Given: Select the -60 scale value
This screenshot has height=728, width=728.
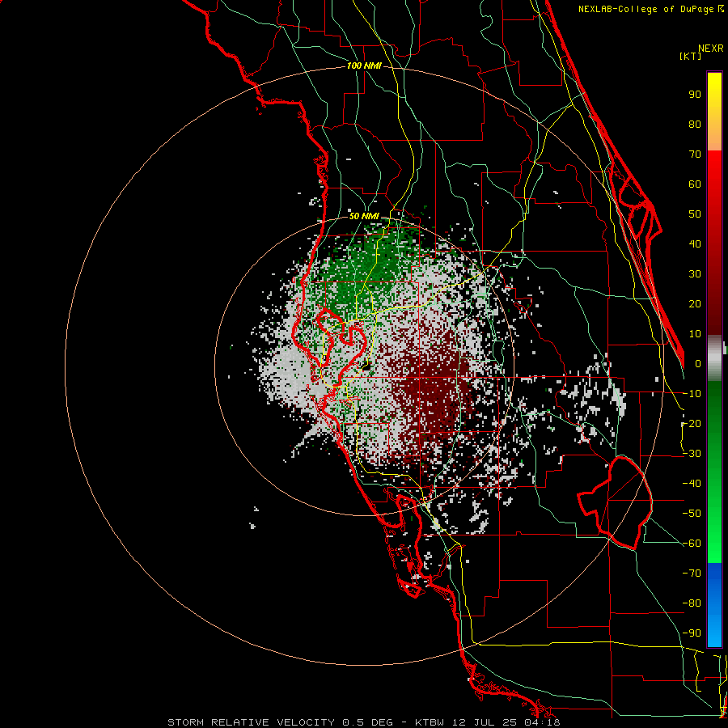Looking at the screenshot, I should click(x=692, y=544).
